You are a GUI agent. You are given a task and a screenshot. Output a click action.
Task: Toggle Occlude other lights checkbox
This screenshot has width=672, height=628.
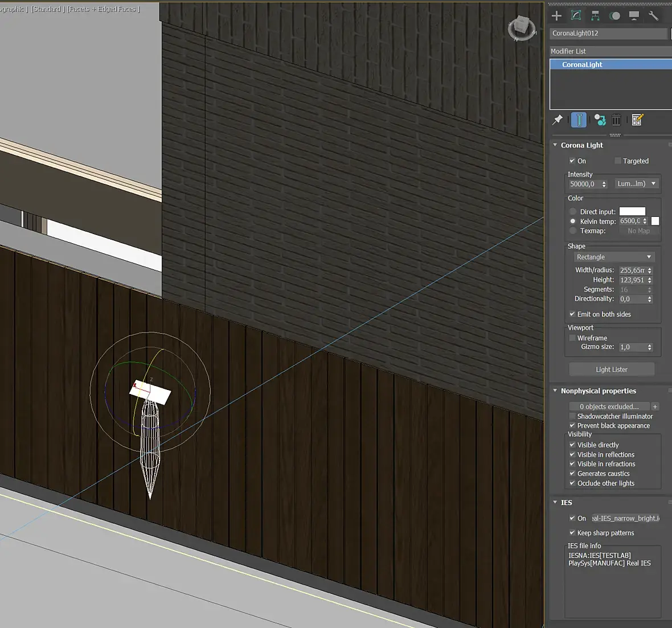(572, 483)
